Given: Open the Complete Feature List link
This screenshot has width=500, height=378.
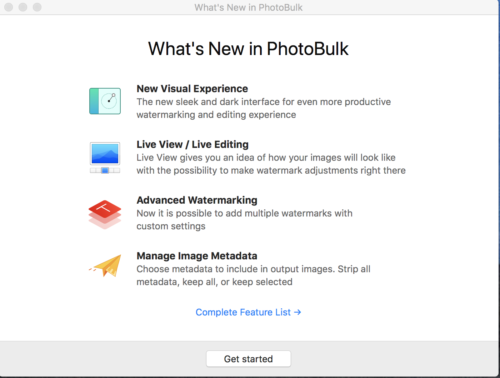Looking at the screenshot, I should 248,312.
